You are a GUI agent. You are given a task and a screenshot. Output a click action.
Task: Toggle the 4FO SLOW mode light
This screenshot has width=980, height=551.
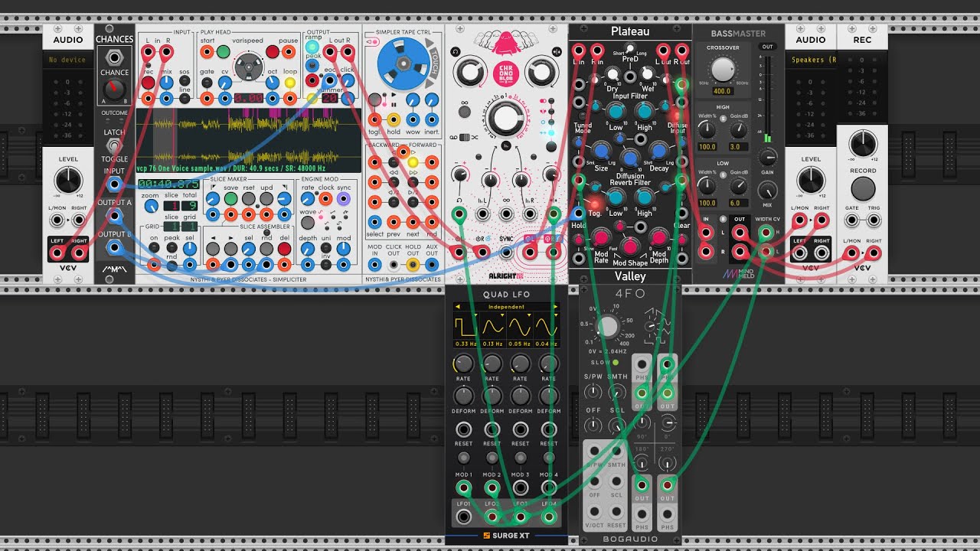coord(616,362)
